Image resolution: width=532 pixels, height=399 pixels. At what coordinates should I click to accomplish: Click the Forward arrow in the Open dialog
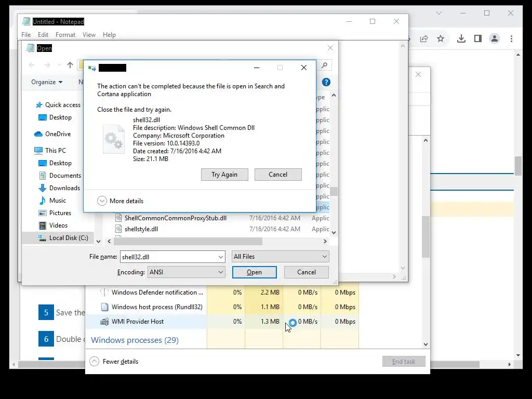pyautogui.click(x=47, y=65)
